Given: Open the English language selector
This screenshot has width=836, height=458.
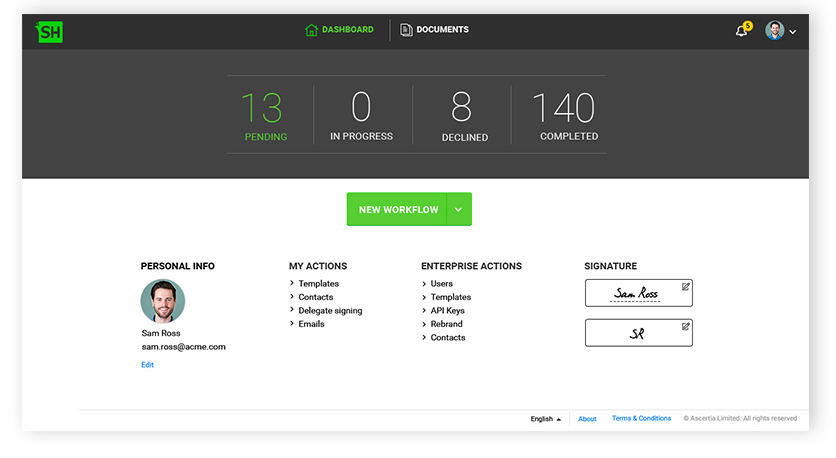Looking at the screenshot, I should [x=545, y=419].
